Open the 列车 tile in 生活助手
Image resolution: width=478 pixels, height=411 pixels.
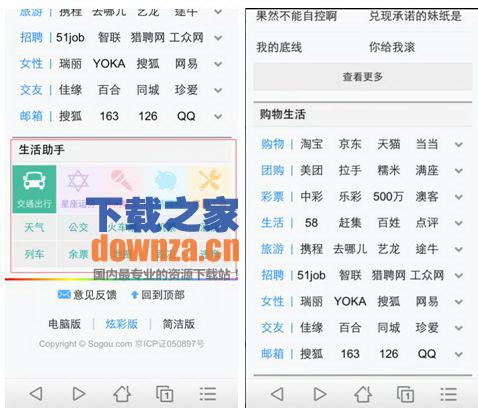tap(34, 254)
